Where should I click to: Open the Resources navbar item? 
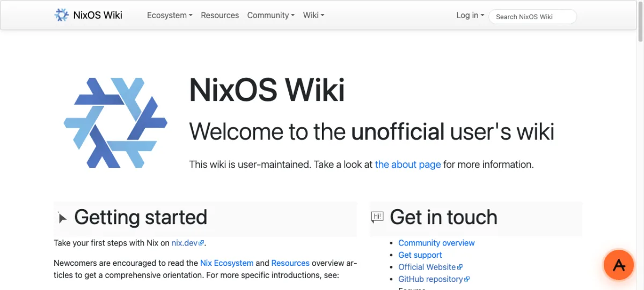click(220, 16)
